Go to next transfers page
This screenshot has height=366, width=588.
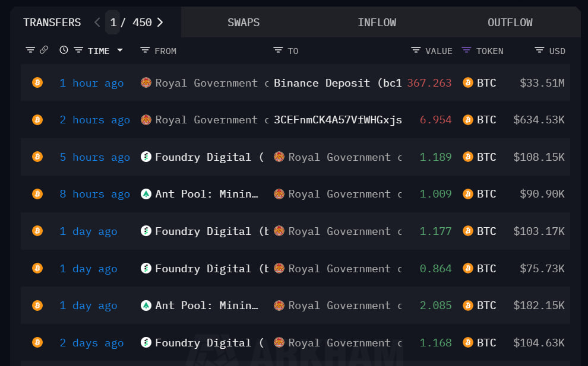[160, 23]
